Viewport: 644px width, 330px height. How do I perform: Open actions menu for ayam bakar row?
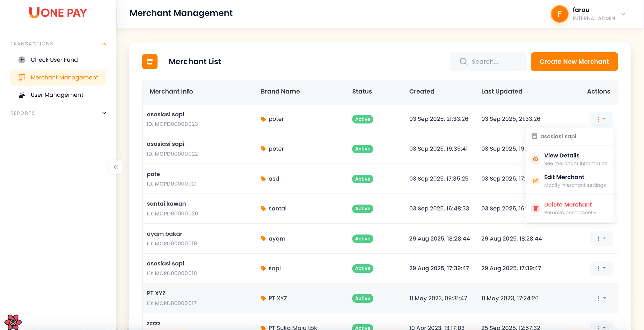click(601, 239)
